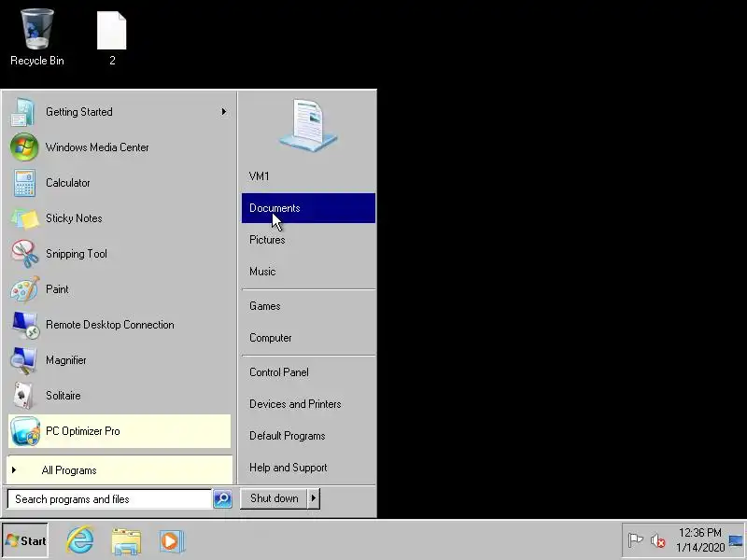
Task: Expand the Getting Started submenu arrow
Action: tap(223, 112)
